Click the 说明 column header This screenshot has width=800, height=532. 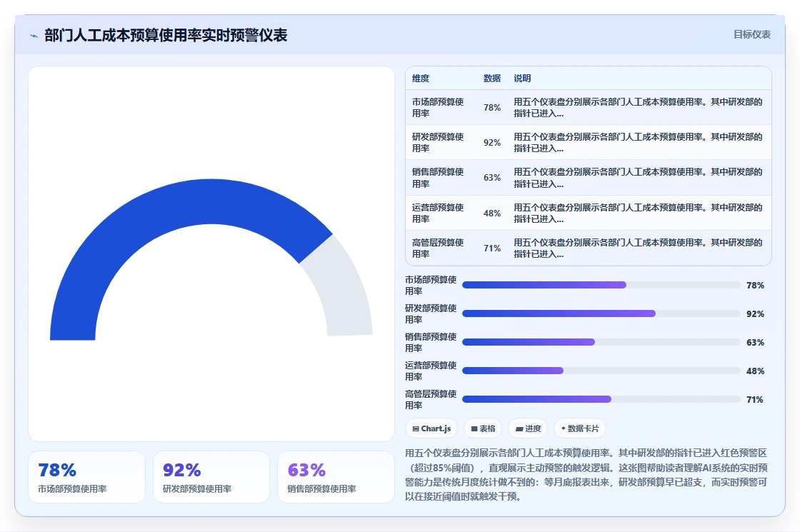click(x=522, y=79)
